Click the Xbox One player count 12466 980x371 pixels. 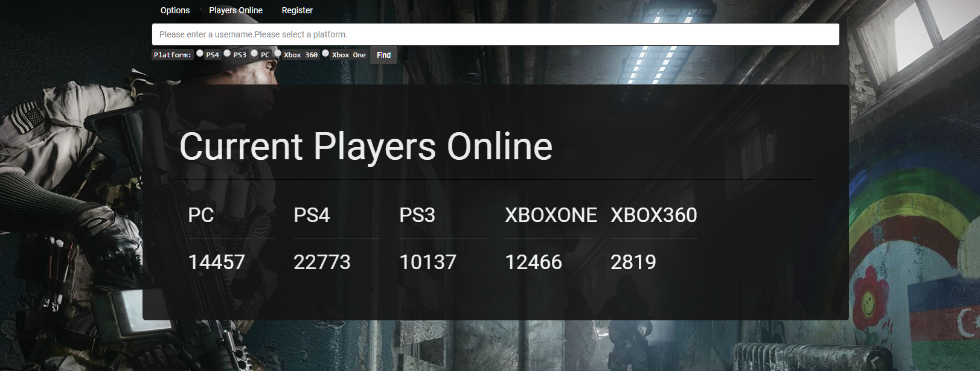[x=533, y=262]
